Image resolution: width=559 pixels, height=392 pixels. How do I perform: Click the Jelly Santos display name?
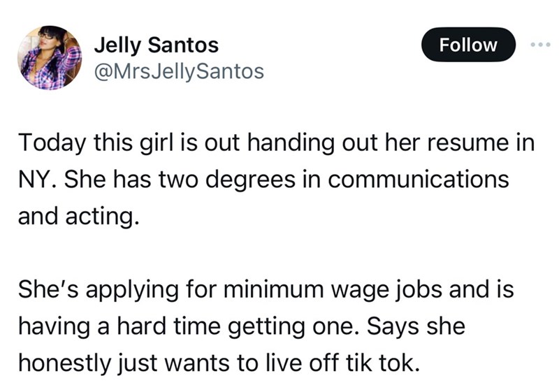pyautogui.click(x=156, y=46)
